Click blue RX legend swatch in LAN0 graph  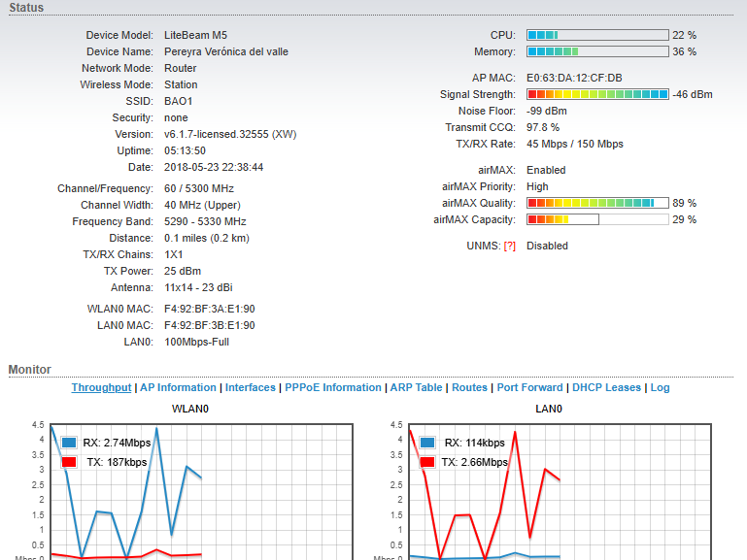428,443
